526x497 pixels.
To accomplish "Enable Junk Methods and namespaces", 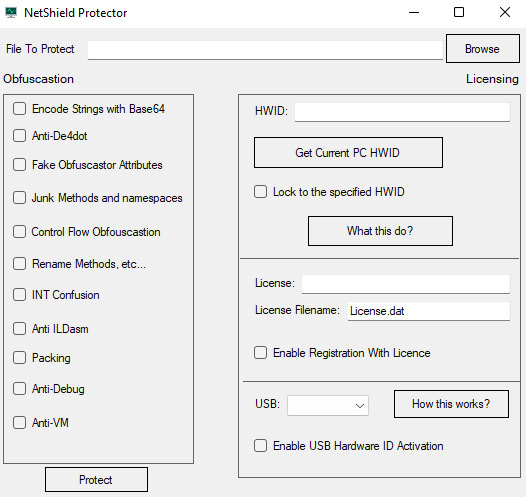I will [19, 198].
